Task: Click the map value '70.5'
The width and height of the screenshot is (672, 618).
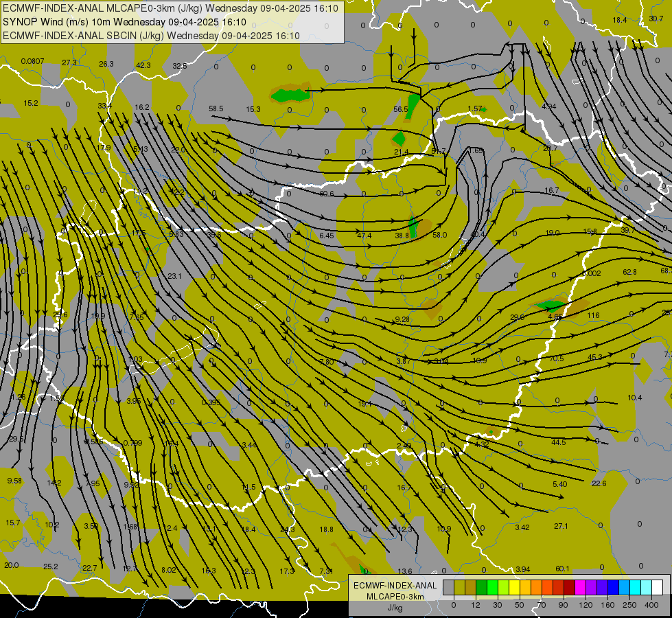Action: point(556,358)
